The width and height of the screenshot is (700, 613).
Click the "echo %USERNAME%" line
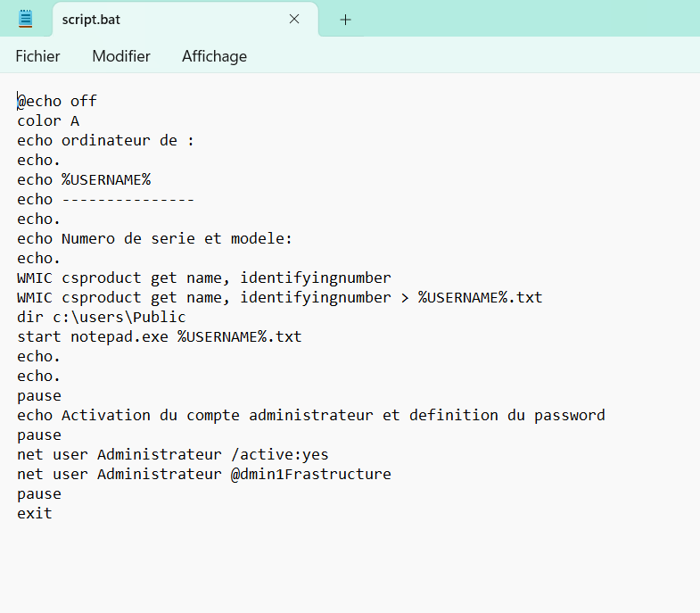click(x=84, y=179)
